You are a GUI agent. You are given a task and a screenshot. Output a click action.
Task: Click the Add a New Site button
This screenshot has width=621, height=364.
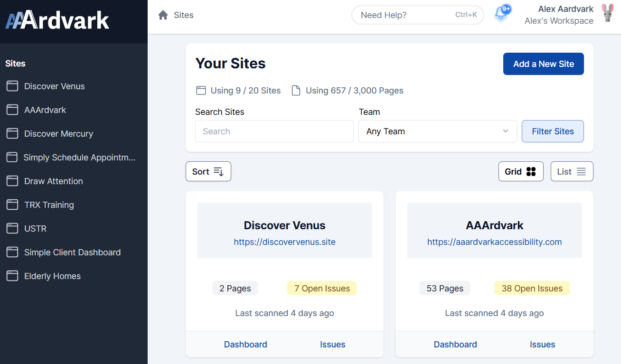544,64
